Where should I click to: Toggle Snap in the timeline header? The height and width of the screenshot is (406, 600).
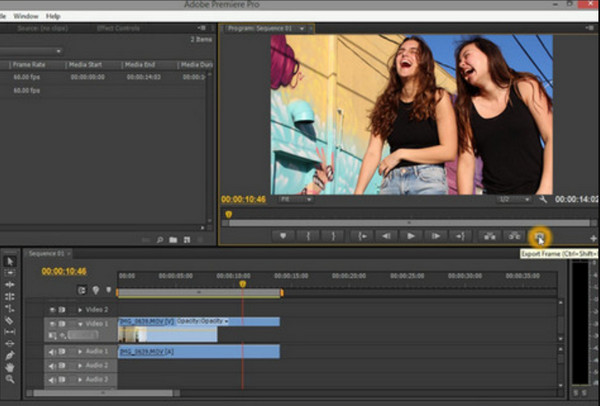click(82, 290)
